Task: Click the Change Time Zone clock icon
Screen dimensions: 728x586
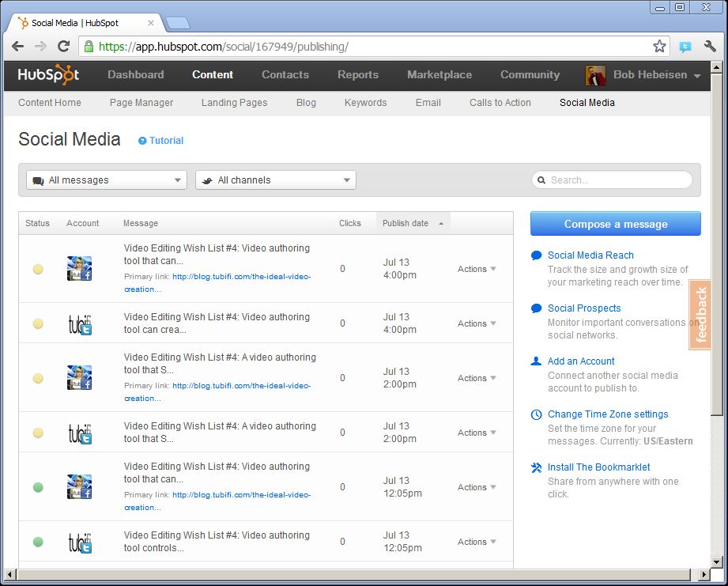Action: click(537, 414)
